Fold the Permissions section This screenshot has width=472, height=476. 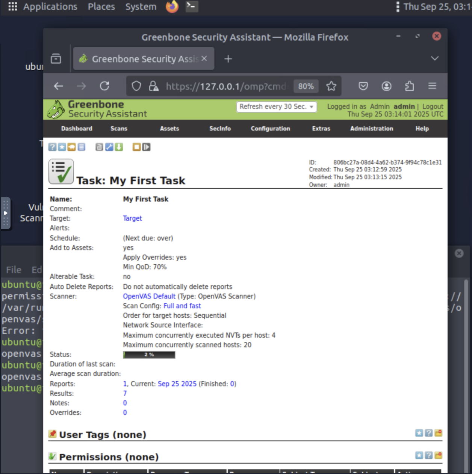pyautogui.click(x=438, y=455)
